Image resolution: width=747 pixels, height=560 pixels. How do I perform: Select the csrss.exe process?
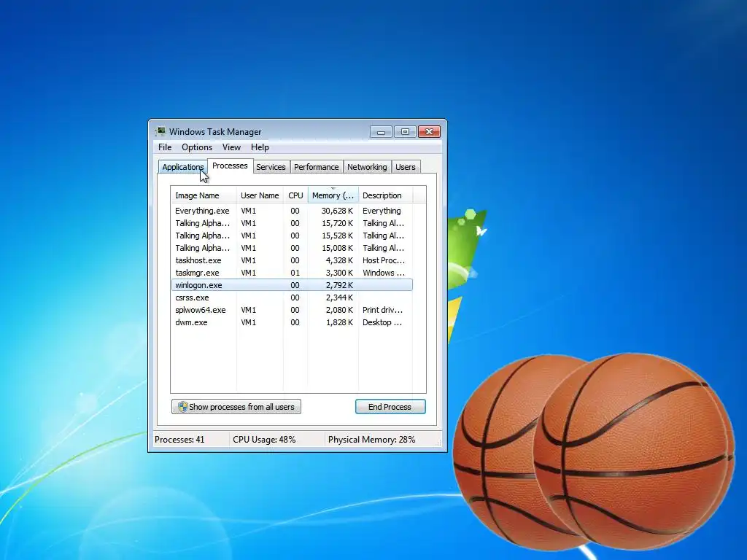pos(292,297)
